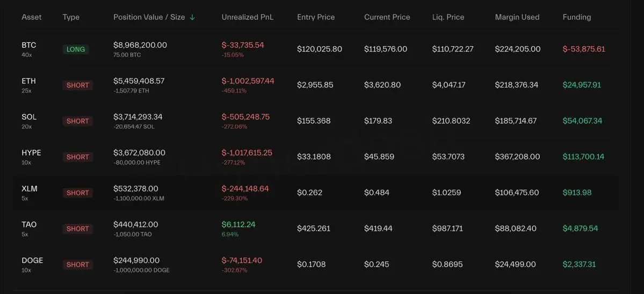Open the BTC asset row
This screenshot has width=644, height=294.
pos(29,45)
